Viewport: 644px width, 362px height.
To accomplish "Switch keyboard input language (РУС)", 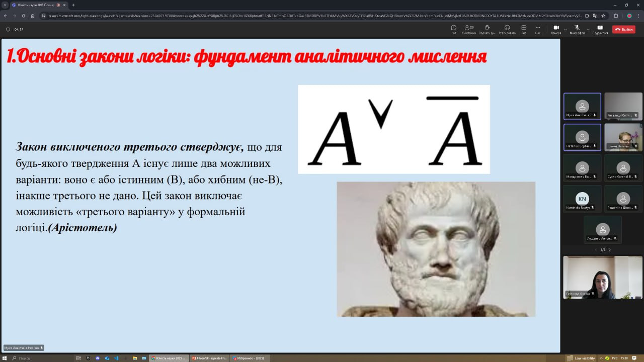I will point(614,358).
